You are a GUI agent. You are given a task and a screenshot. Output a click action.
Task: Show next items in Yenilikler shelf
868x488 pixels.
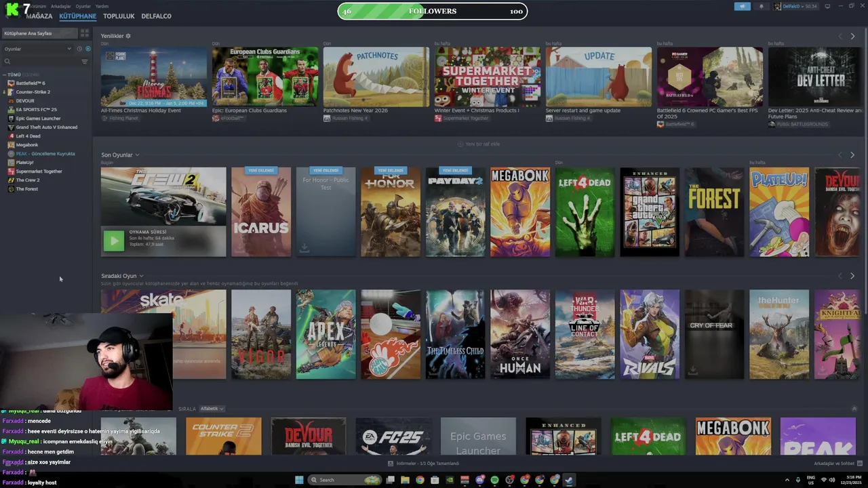tap(852, 37)
